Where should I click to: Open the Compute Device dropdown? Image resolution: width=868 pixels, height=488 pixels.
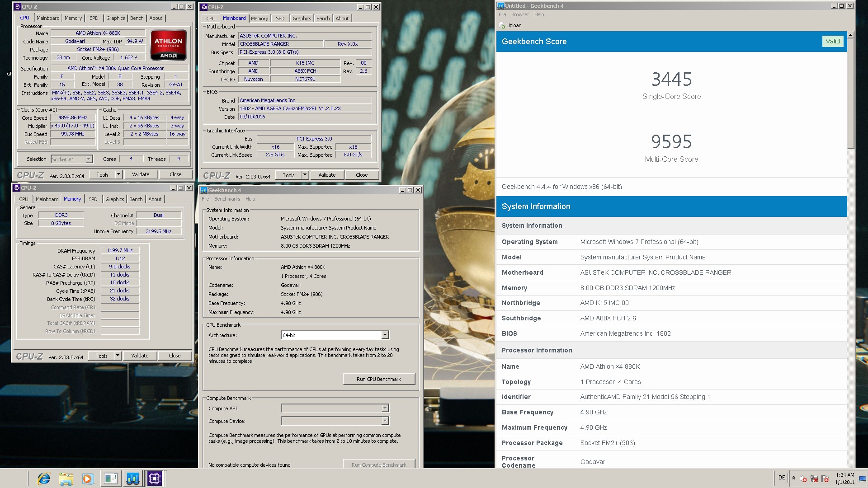[385, 421]
